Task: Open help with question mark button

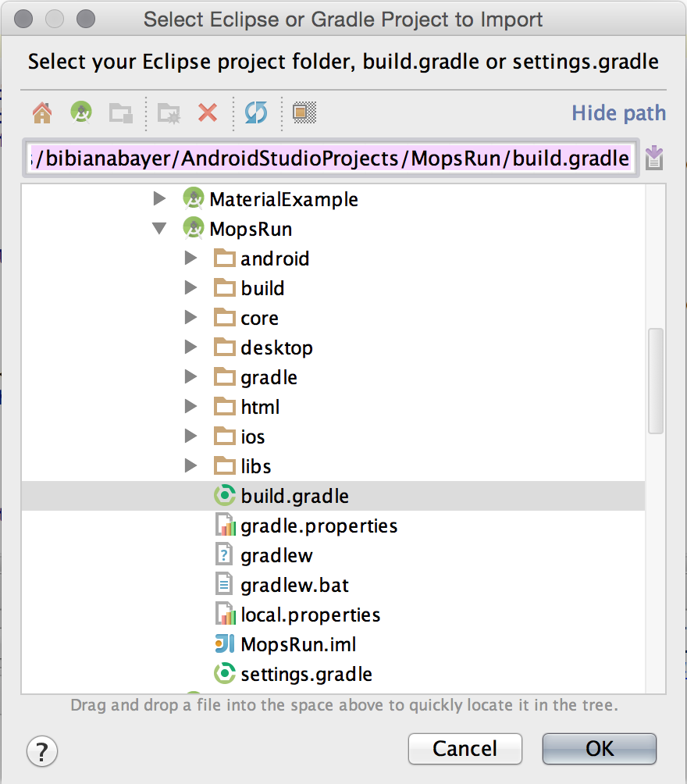Action: 42,751
